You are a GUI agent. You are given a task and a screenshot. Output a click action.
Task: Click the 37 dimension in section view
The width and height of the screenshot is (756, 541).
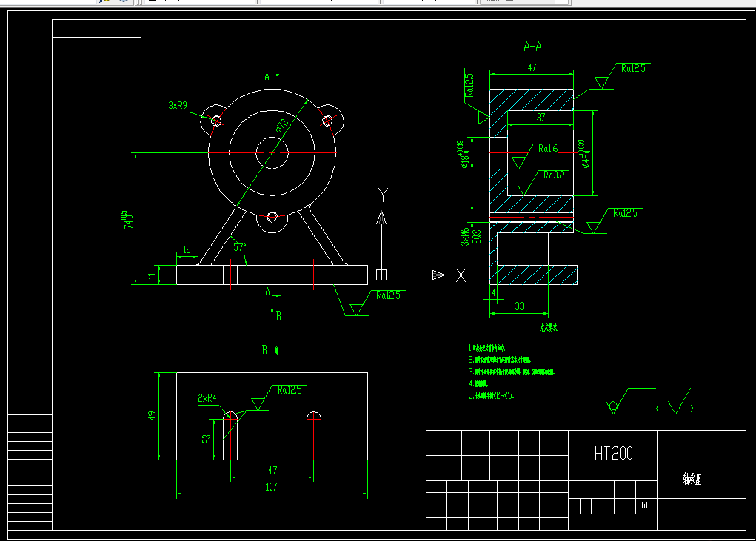point(541,117)
